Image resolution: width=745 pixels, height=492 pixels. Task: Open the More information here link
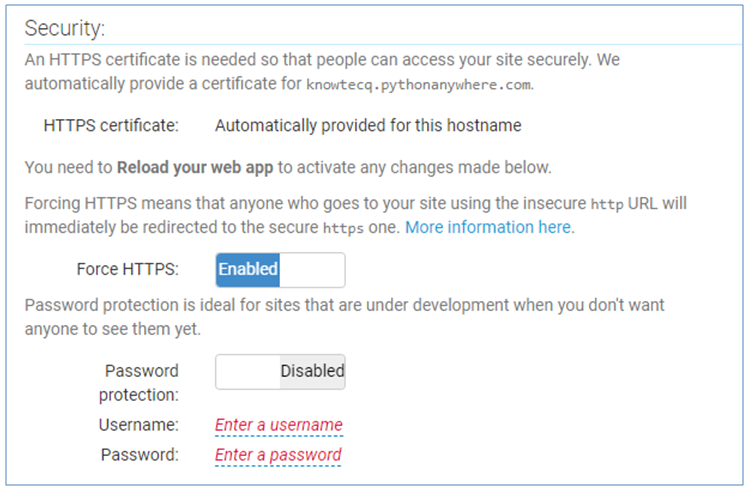pos(488,227)
